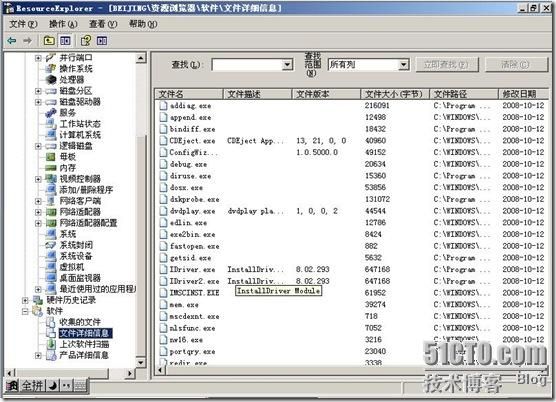
Task: Select 虚拟机 in the tree
Action: pos(72,267)
